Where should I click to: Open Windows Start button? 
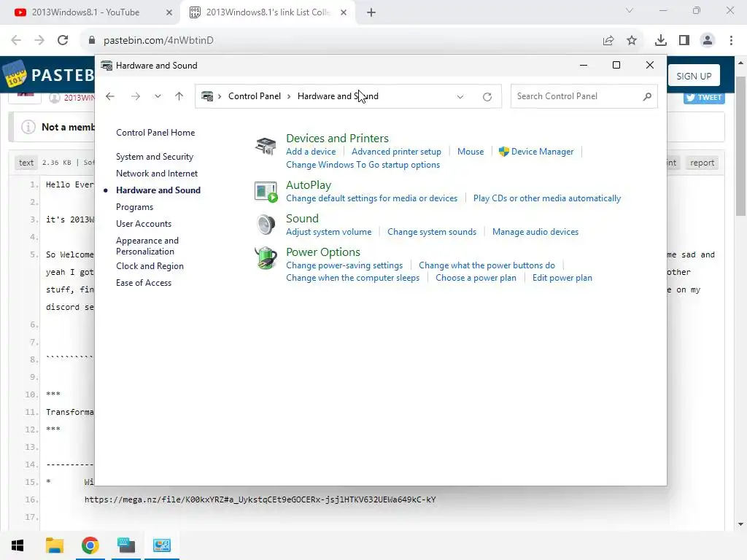18,545
